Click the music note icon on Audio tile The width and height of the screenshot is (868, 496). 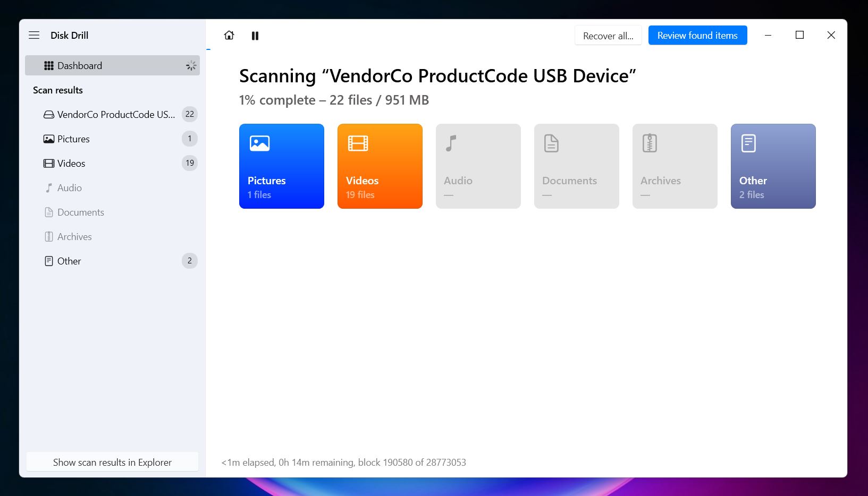[451, 143]
